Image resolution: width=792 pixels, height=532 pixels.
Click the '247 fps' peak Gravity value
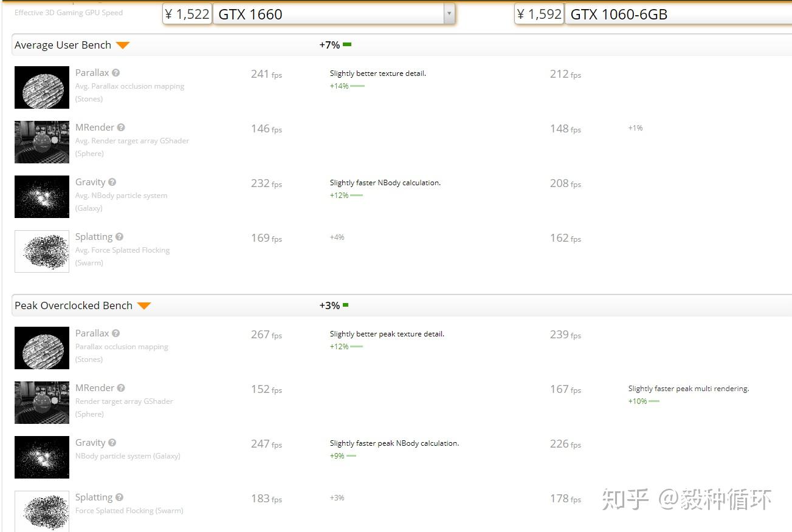click(266, 444)
